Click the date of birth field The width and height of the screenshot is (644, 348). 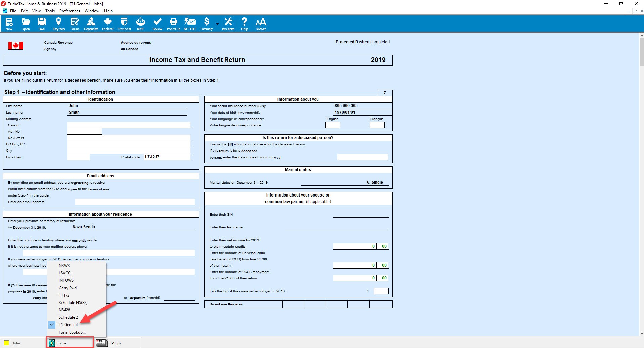point(362,112)
